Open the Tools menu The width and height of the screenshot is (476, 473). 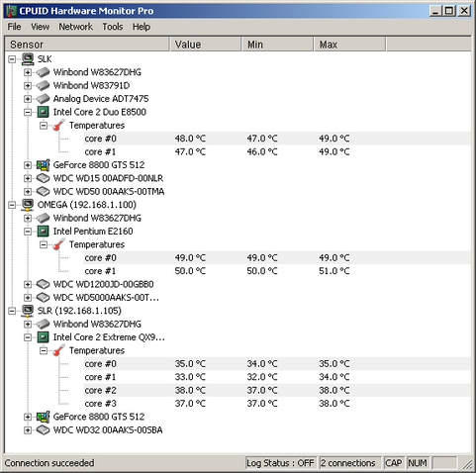113,27
